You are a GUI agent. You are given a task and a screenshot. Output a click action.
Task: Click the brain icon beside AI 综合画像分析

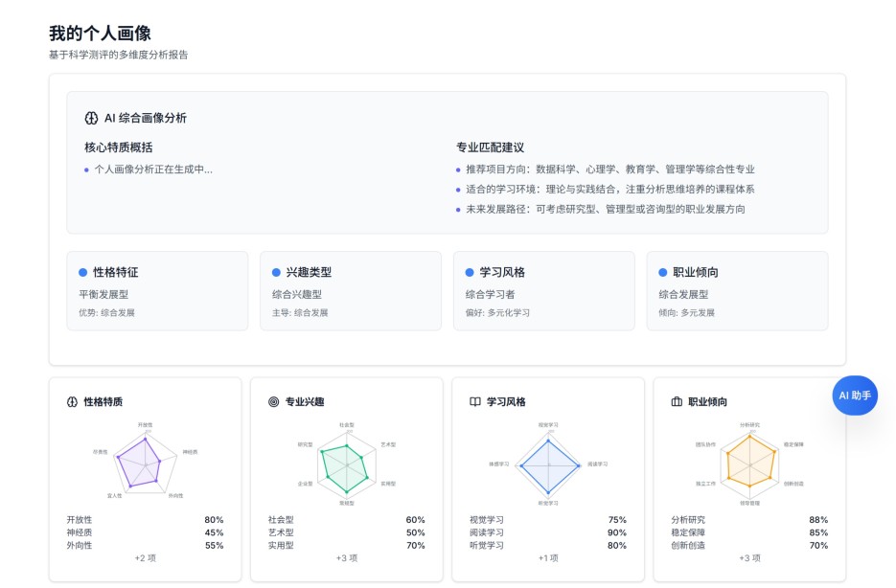pyautogui.click(x=92, y=118)
